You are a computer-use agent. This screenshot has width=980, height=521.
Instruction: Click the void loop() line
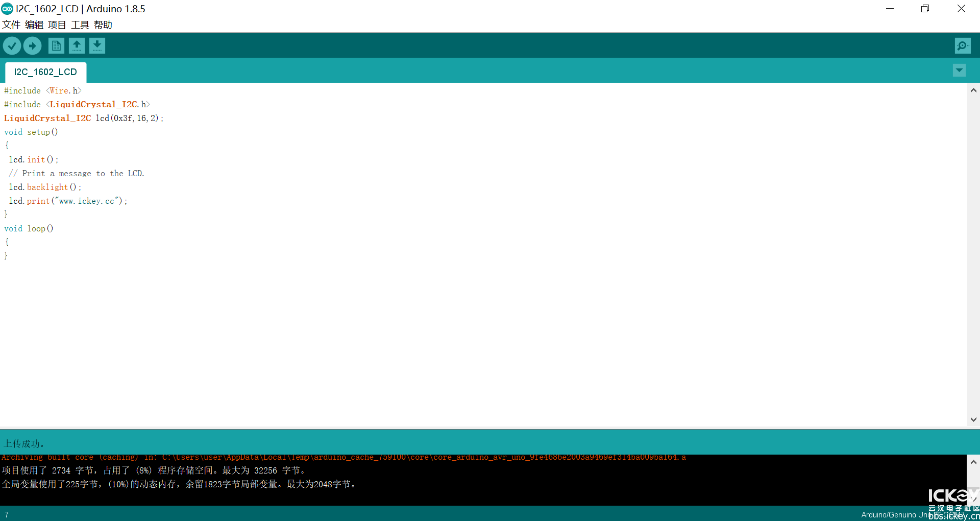29,228
